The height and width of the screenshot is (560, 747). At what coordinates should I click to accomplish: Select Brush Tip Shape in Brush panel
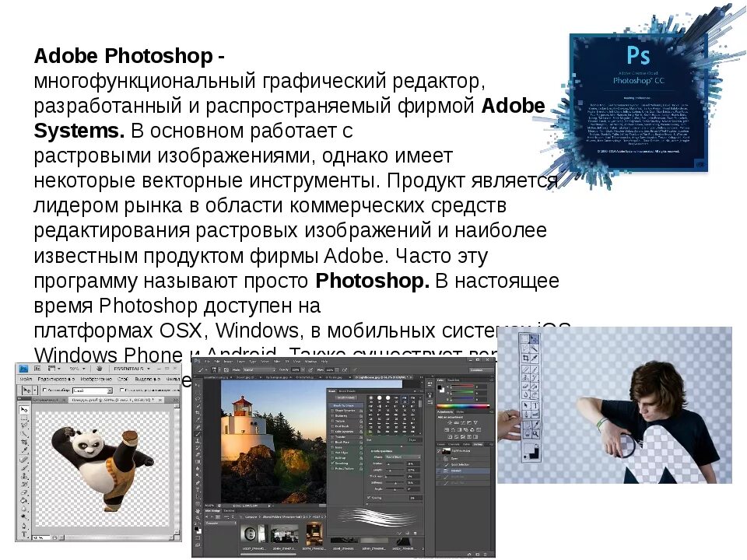346,406
